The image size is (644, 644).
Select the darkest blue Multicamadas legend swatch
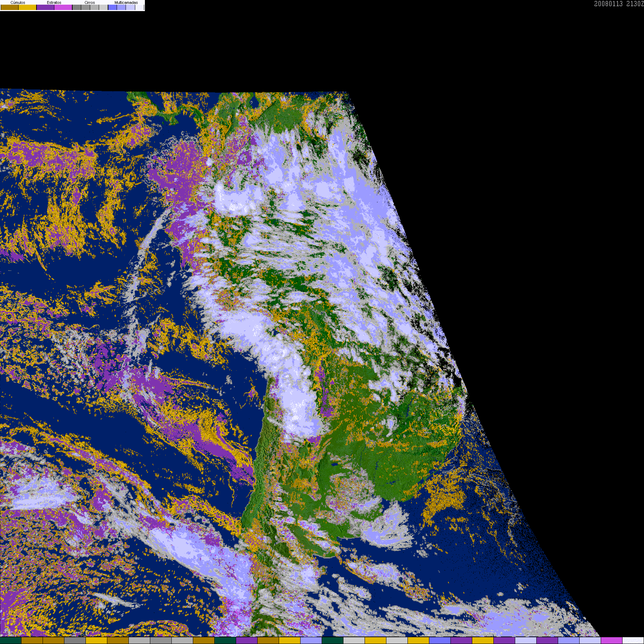pos(112,7)
